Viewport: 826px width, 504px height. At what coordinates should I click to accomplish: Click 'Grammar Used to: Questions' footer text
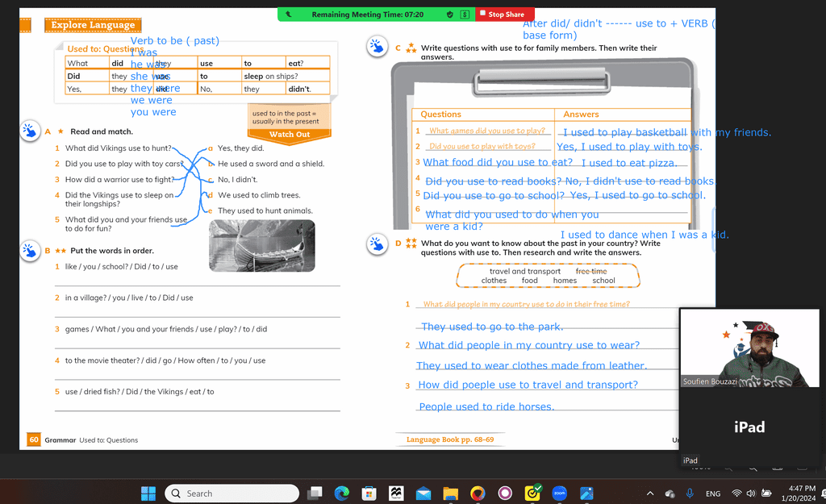[91, 439]
